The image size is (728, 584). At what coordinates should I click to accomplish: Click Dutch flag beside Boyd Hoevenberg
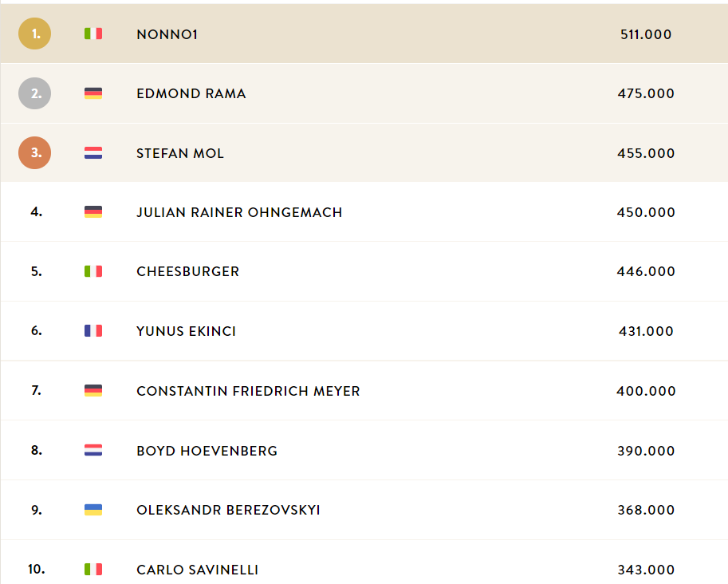click(93, 450)
